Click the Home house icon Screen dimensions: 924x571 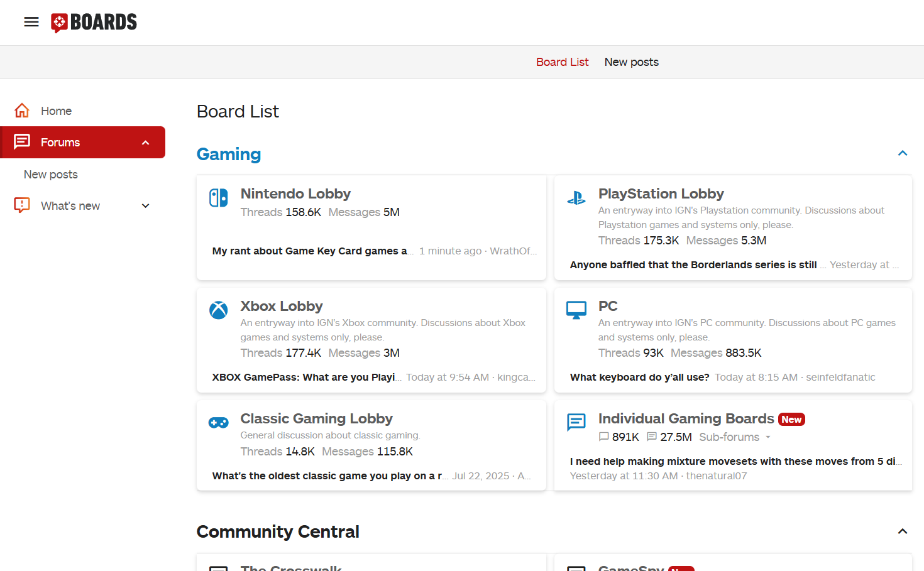(22, 111)
